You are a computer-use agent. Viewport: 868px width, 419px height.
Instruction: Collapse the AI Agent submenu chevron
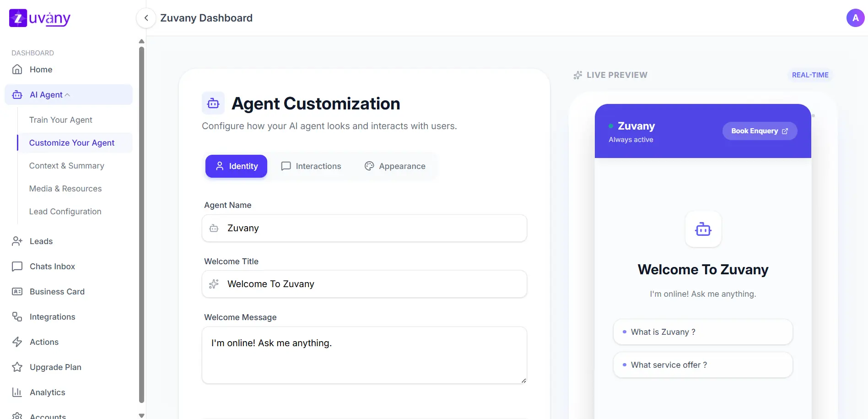click(x=67, y=95)
